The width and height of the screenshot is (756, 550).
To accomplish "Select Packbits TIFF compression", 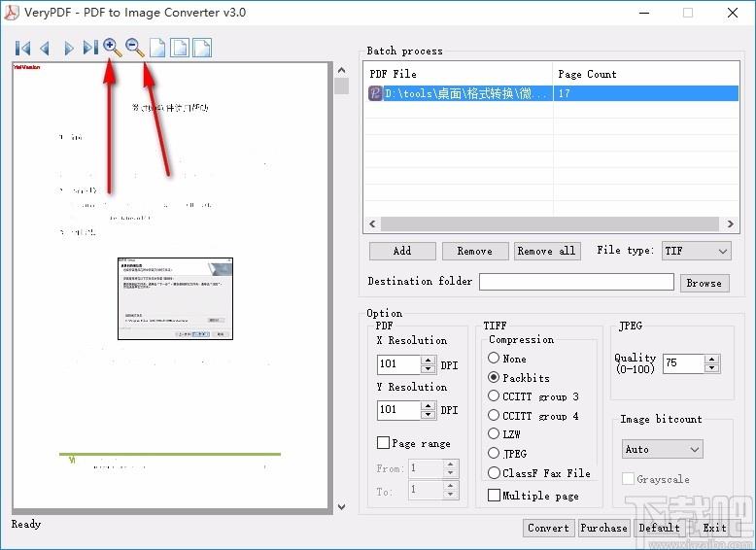I will point(494,377).
